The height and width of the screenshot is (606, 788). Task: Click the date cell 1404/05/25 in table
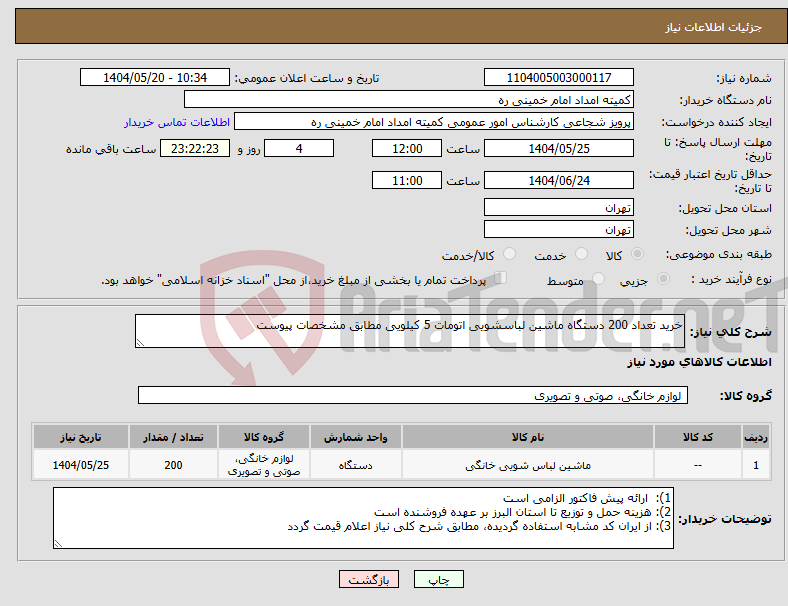pyautogui.click(x=80, y=465)
